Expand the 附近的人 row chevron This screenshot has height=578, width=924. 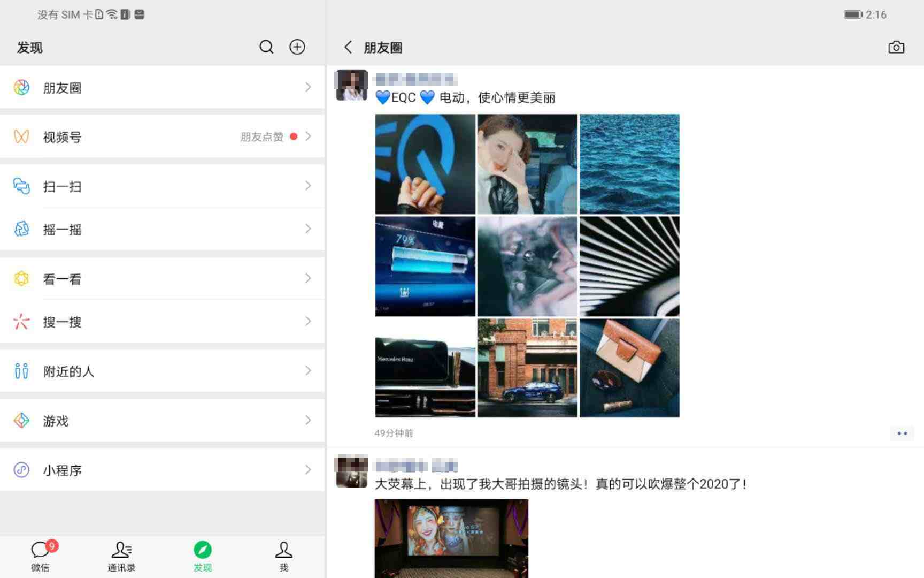coord(308,370)
